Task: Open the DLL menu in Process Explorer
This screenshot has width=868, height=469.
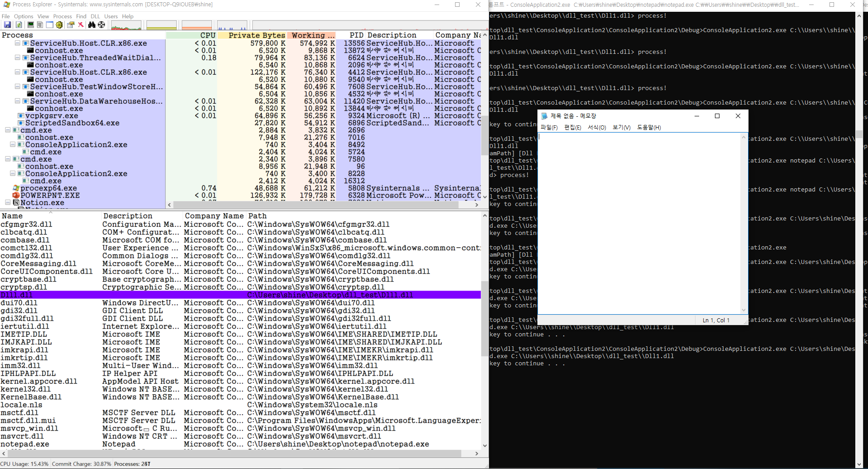Action: coord(95,16)
